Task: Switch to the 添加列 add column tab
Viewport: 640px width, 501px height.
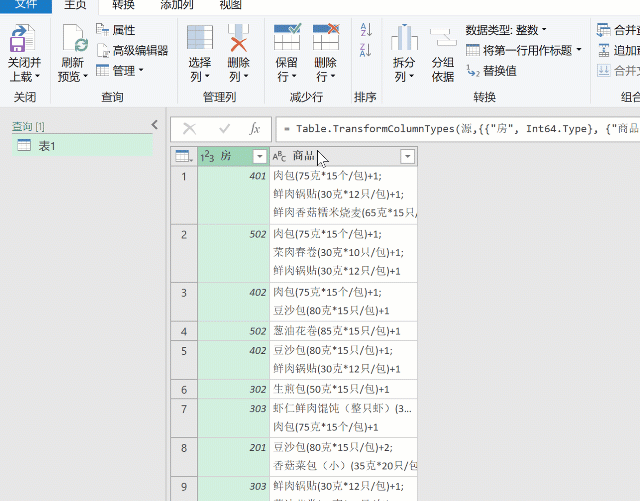Action: pyautogui.click(x=176, y=5)
